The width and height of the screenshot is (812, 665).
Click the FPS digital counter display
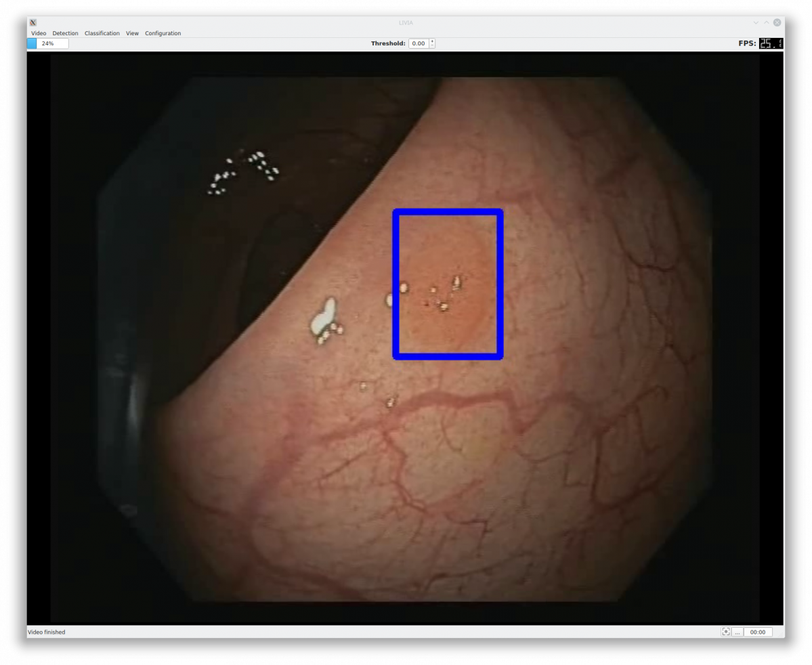tap(770, 43)
